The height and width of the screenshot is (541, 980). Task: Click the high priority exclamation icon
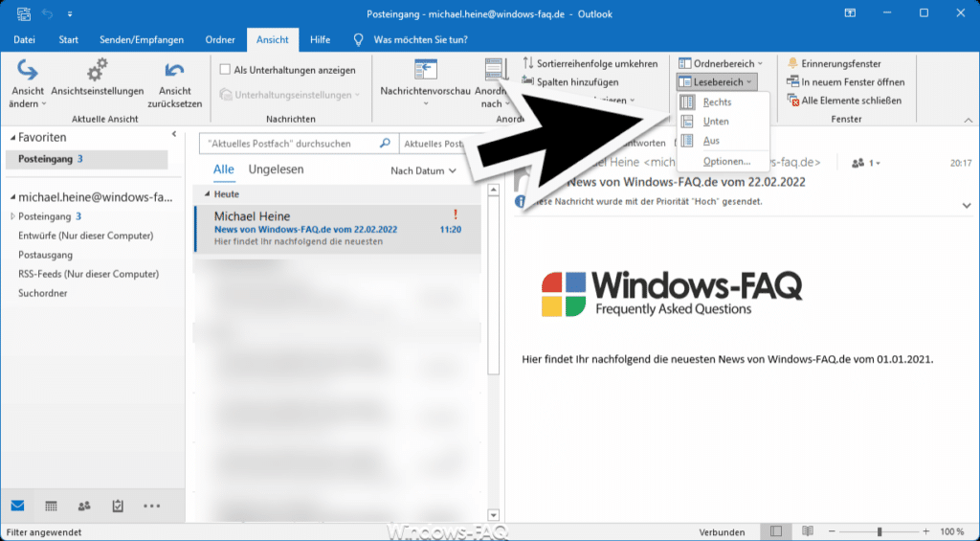pyautogui.click(x=455, y=215)
